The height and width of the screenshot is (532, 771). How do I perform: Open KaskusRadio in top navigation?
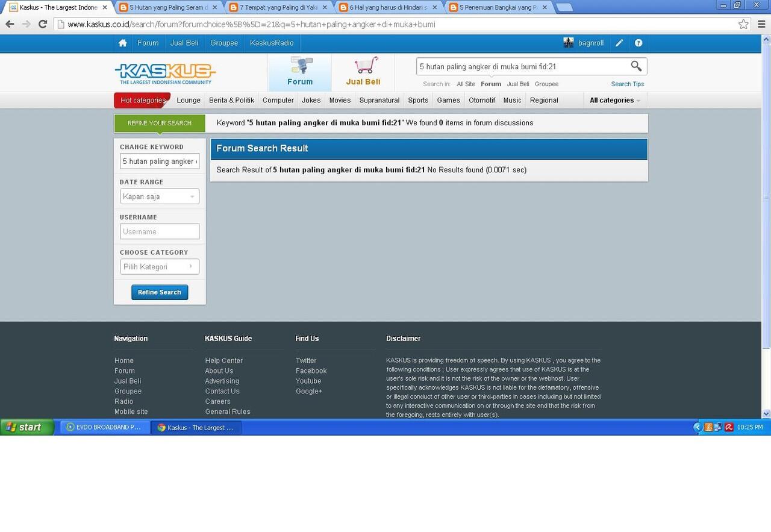point(272,43)
